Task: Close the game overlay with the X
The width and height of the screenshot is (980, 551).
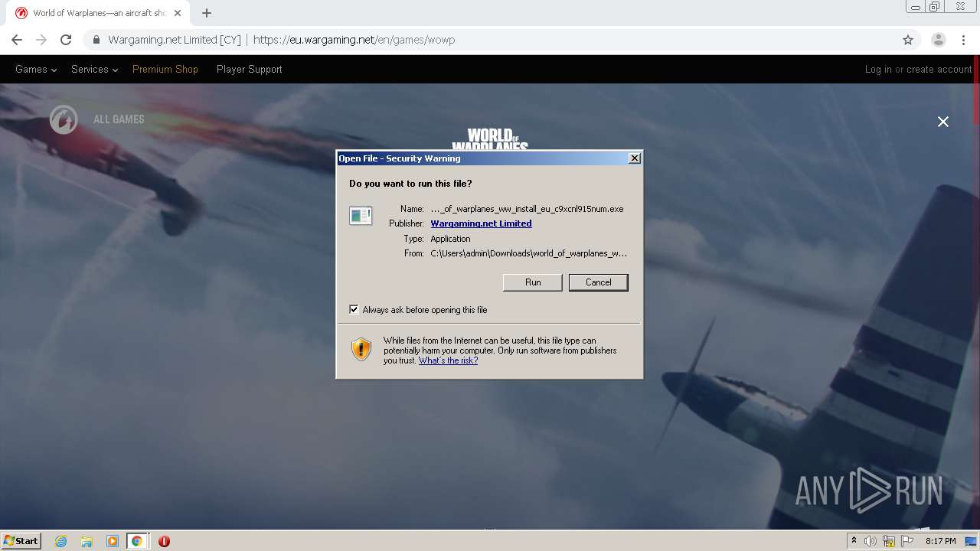Action: coord(943,122)
